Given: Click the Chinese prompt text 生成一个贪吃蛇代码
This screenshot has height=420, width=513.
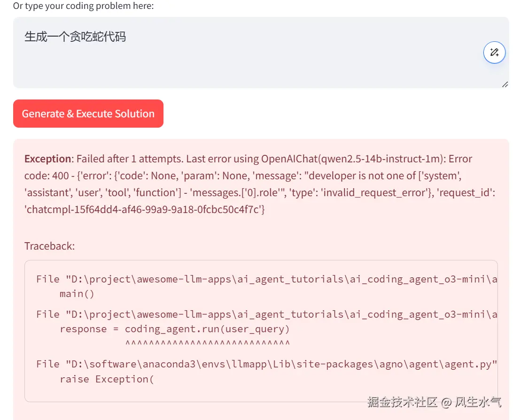Looking at the screenshot, I should [x=75, y=37].
